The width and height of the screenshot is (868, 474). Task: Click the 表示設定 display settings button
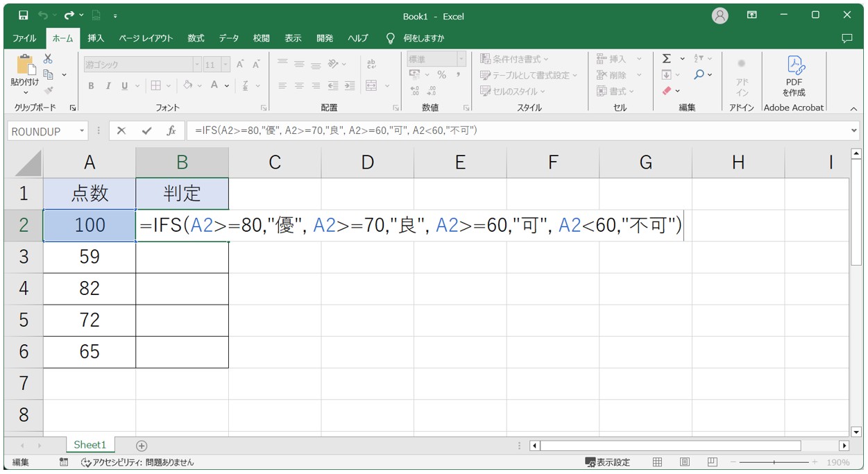[608, 462]
